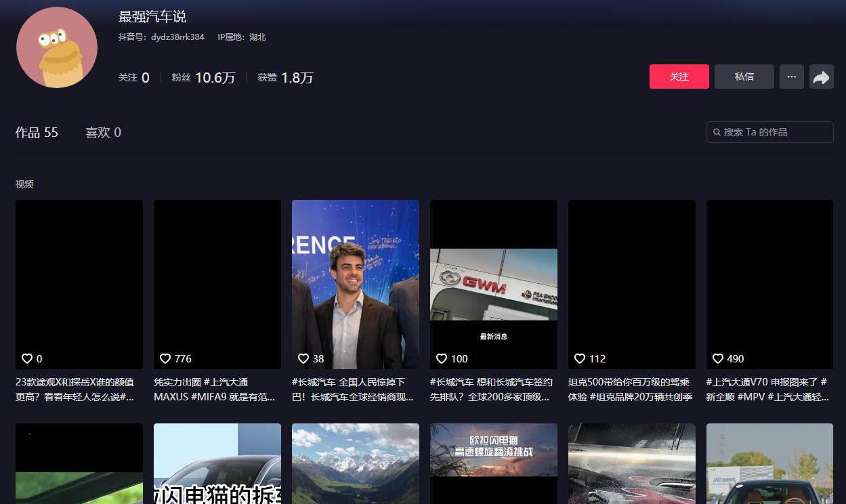This screenshot has height=504, width=846.
Task: Click the heart icon showing 38 likes
Action: coord(303,358)
